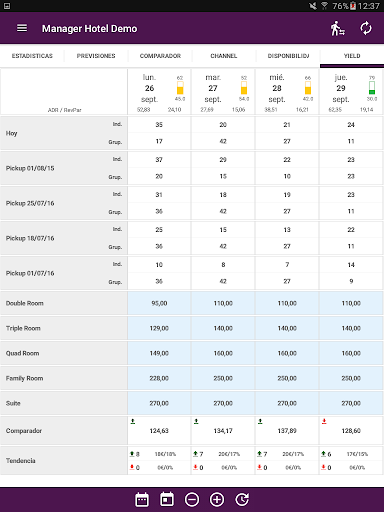Image resolution: width=384 pixels, height=512 pixels.
Task: Edit Family Room price 228,00
Action: pyautogui.click(x=159, y=378)
